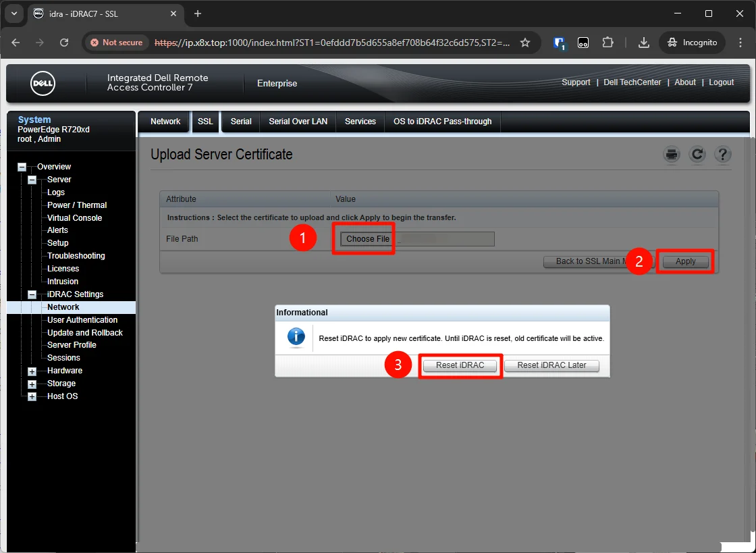Open Update and Rollback in the tree
The width and height of the screenshot is (756, 553).
click(x=85, y=333)
